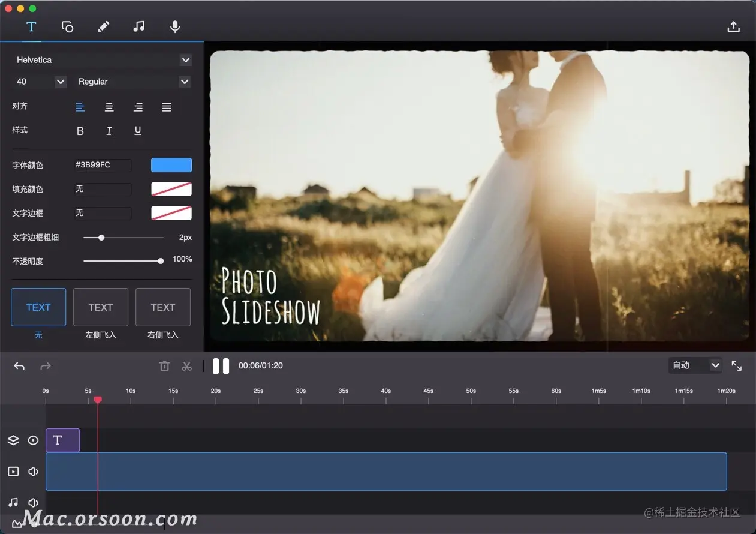756x534 pixels.
Task: Open the fill color swatch
Action: (171, 189)
